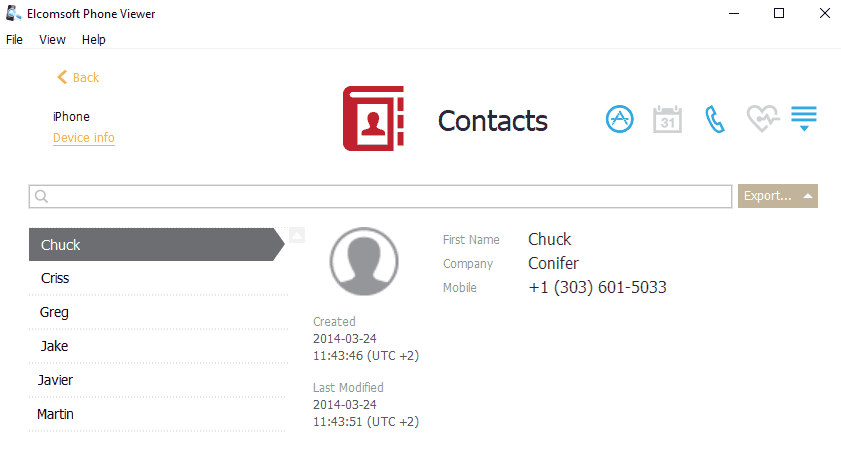Open the View menu
Screen dimensions: 841x466
tap(52, 40)
